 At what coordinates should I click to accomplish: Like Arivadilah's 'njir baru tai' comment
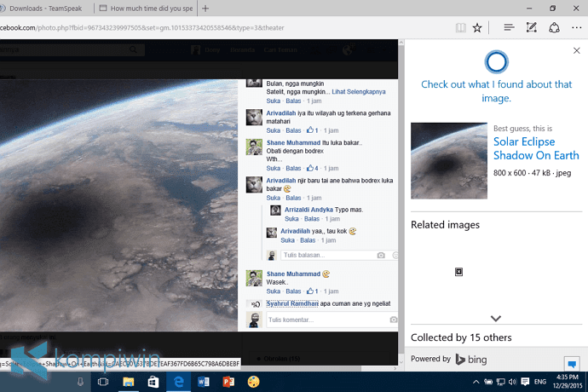coord(273,198)
